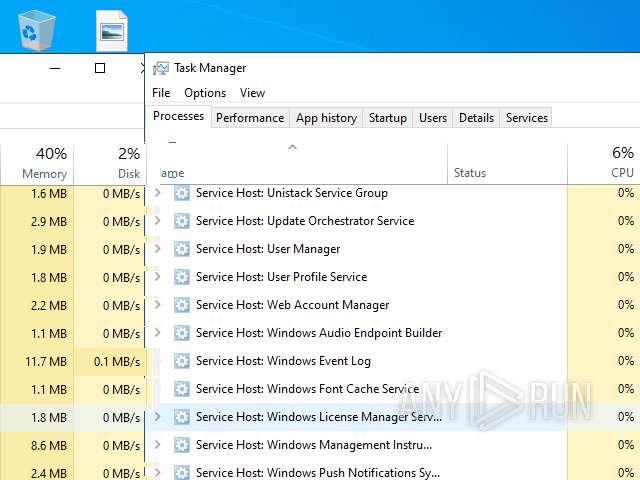Click gear icon for Windows Push Notifications
This screenshot has width=640, height=480.
pyautogui.click(x=182, y=473)
